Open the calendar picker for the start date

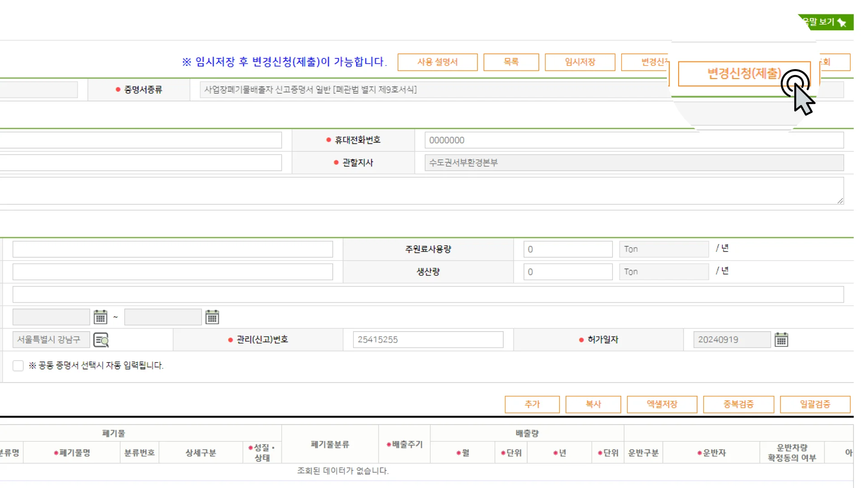(x=100, y=317)
